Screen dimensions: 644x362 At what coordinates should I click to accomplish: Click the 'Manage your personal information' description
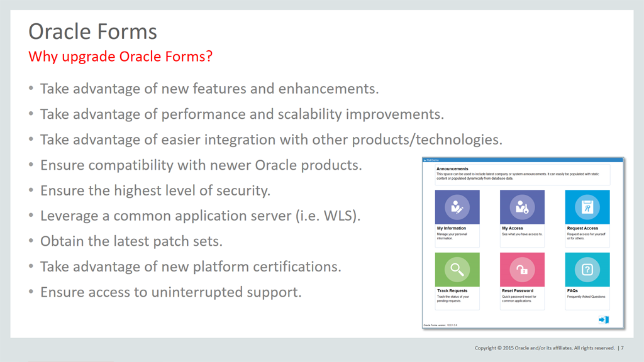[452, 236]
